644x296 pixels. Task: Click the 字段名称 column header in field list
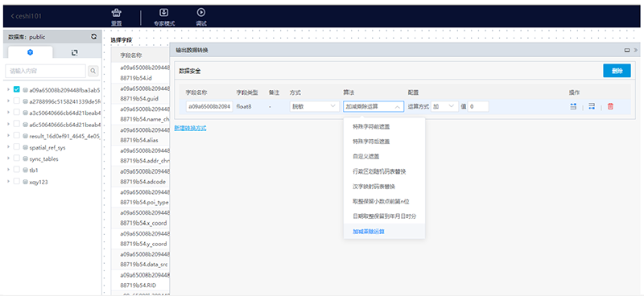point(131,55)
